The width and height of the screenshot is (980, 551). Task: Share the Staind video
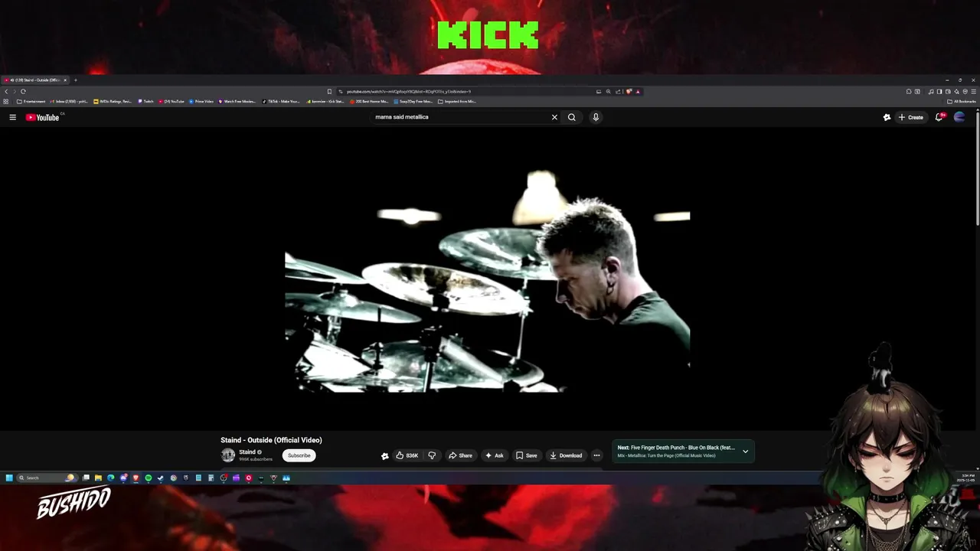coord(460,455)
